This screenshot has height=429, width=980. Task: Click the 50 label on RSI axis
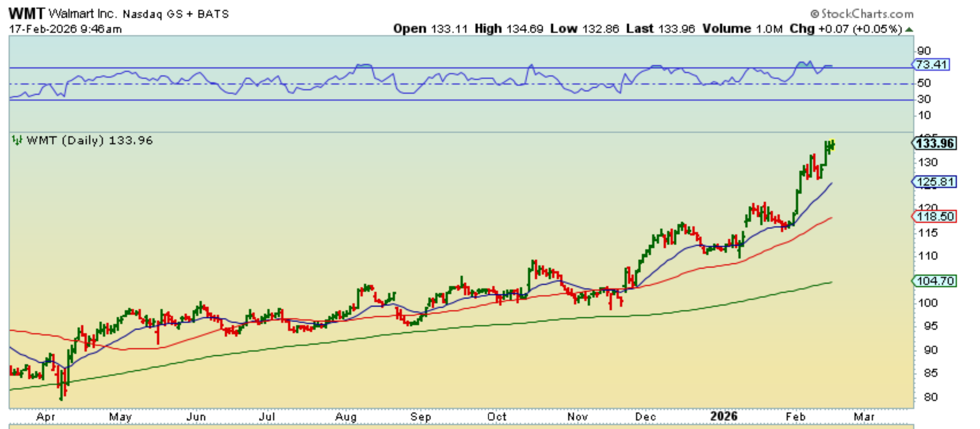pyautogui.click(x=924, y=83)
